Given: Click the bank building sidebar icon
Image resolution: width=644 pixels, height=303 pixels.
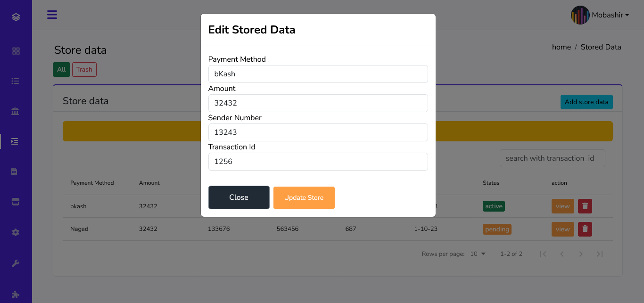Looking at the screenshot, I should coord(16,111).
